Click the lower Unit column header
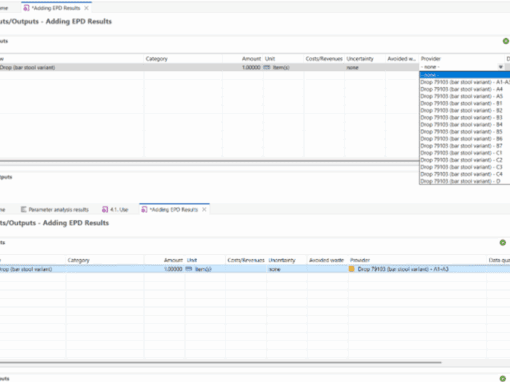 [205, 260]
